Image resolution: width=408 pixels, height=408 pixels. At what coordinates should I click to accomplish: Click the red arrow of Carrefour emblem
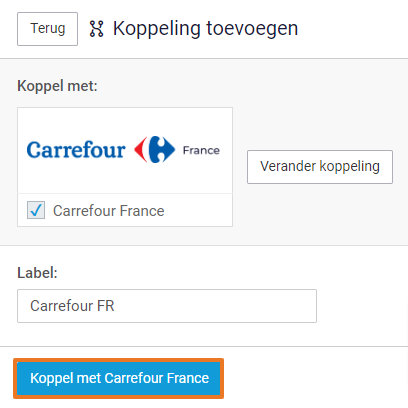(141, 149)
